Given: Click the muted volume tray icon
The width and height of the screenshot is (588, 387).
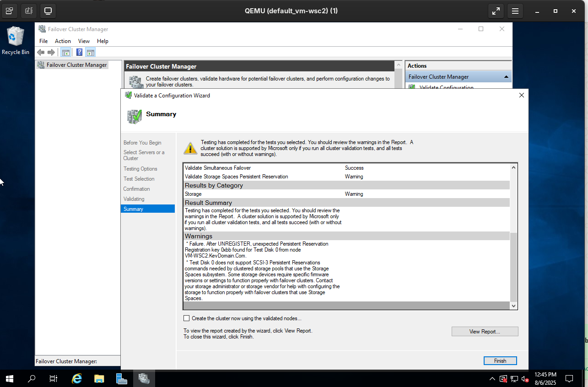Looking at the screenshot, I should 525,379.
